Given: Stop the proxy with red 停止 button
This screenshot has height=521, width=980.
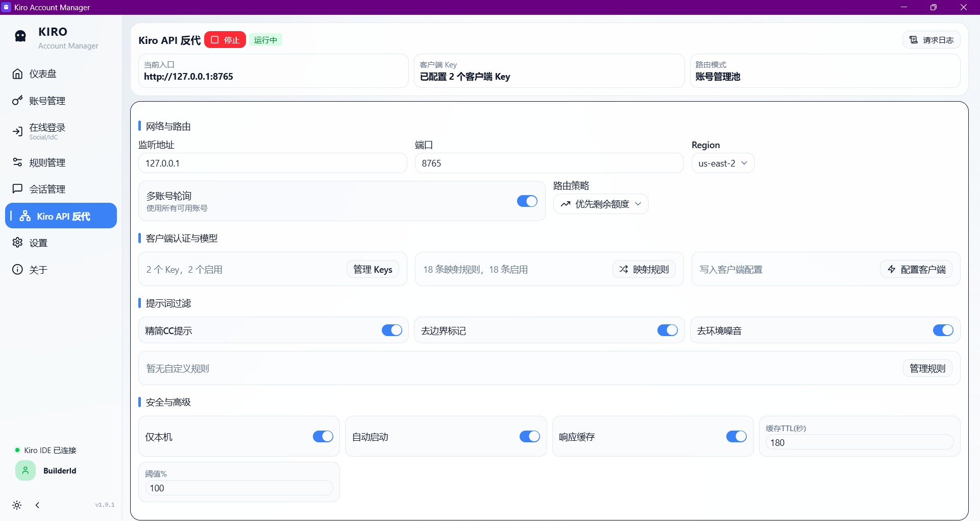Looking at the screenshot, I should pos(225,40).
